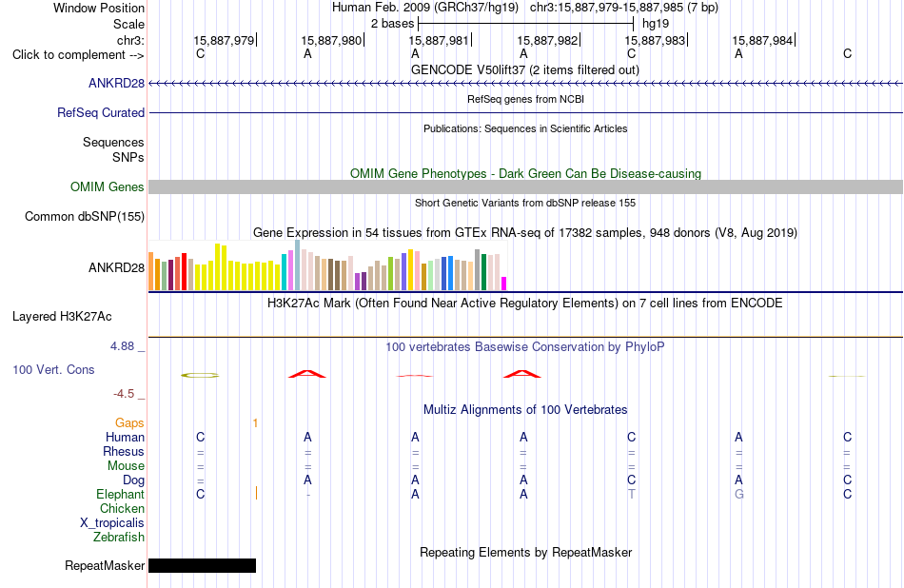Image resolution: width=904 pixels, height=588 pixels.
Task: Open the ANKRD28 GENCODE track label
Action: point(116,83)
